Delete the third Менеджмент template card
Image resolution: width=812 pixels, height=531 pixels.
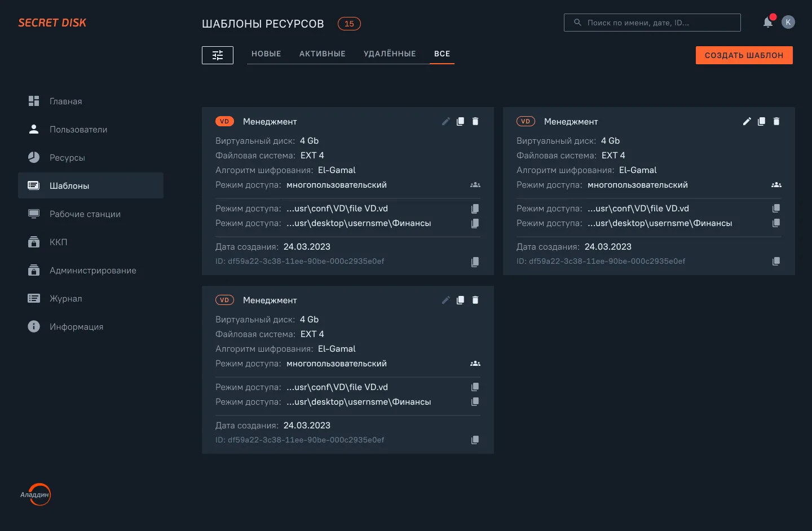coord(475,300)
